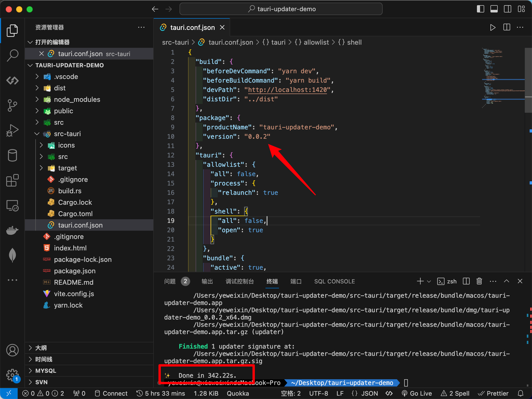The image size is (532, 399).
Task: Click the Prettier status bar item
Action: coord(493,393)
